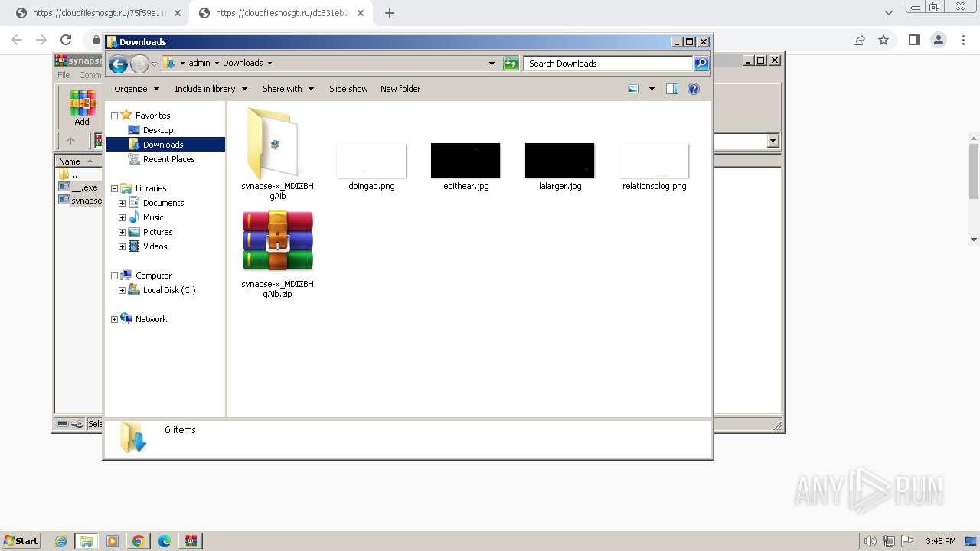The height and width of the screenshot is (551, 980).
Task: Expand the Videos library node
Action: (x=122, y=246)
